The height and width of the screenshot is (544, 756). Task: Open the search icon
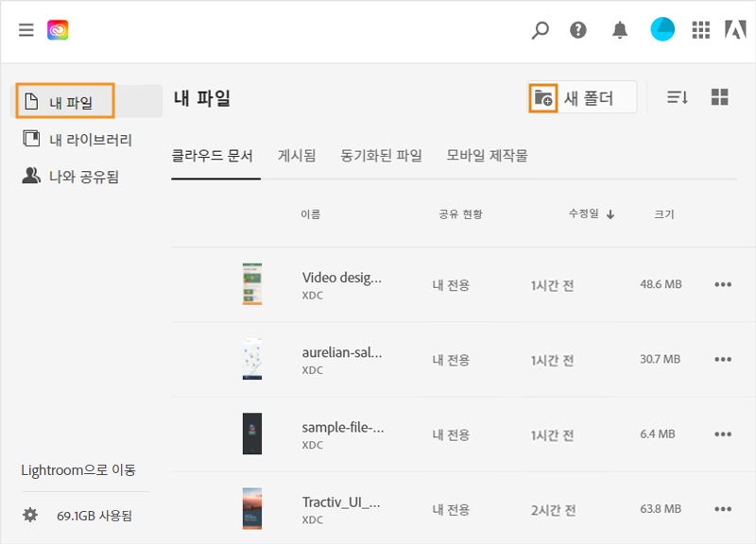coord(539,30)
